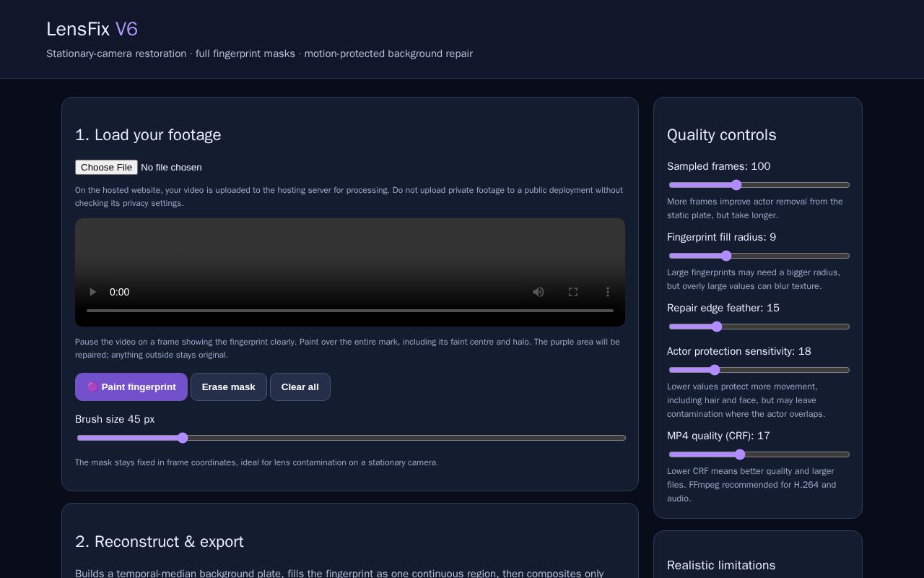Click the LensFix V6 title
The width and height of the screenshot is (924, 578).
(92, 29)
